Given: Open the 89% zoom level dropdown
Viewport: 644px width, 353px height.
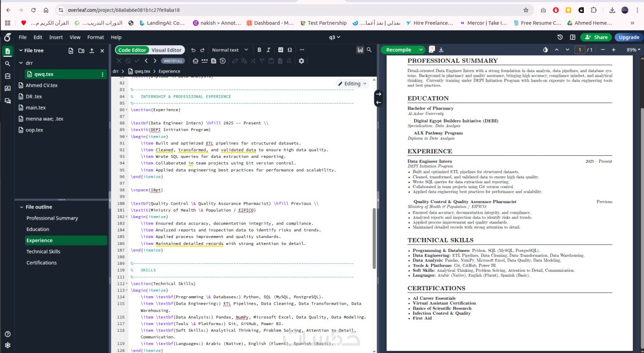Looking at the screenshot, I should (x=634, y=50).
